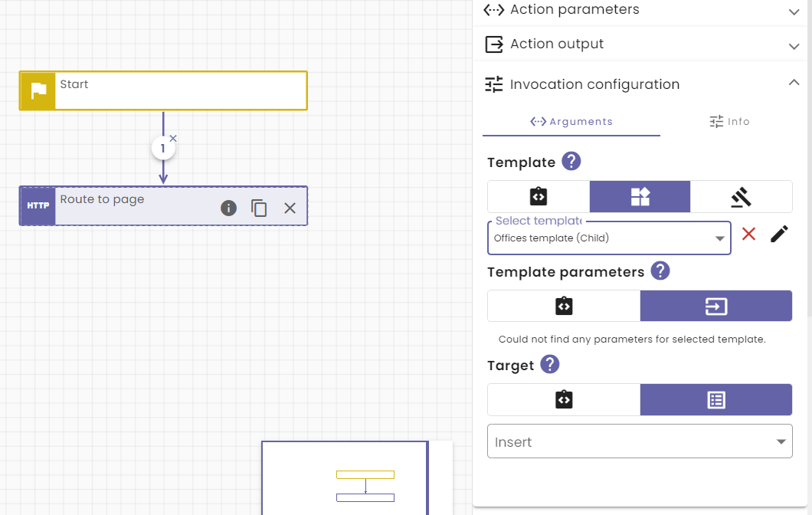Switch to the Info tab
This screenshot has height=515, width=812.
729,121
